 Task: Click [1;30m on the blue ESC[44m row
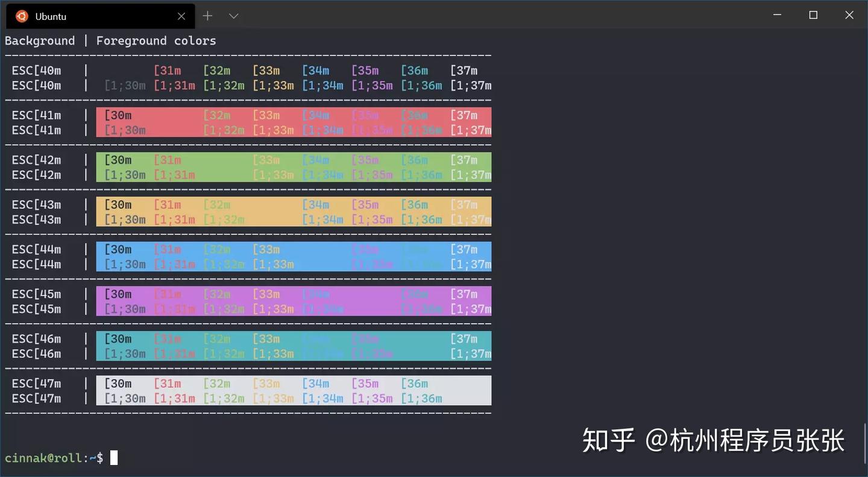(125, 264)
